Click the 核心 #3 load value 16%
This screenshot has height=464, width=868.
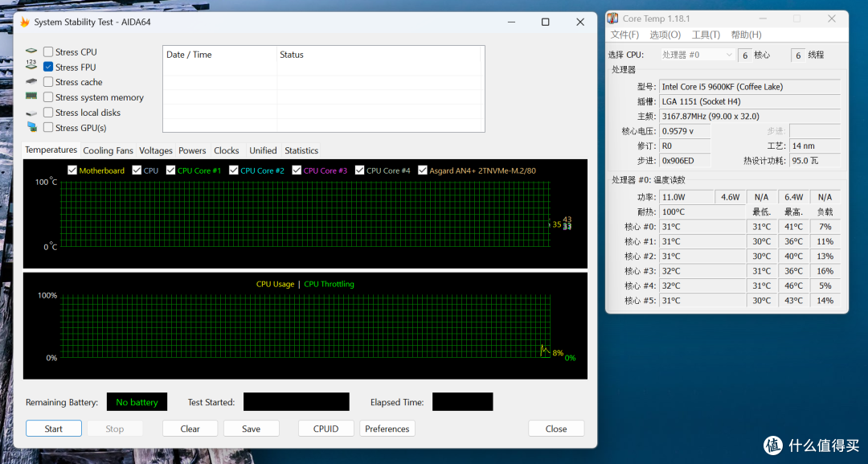pos(825,271)
